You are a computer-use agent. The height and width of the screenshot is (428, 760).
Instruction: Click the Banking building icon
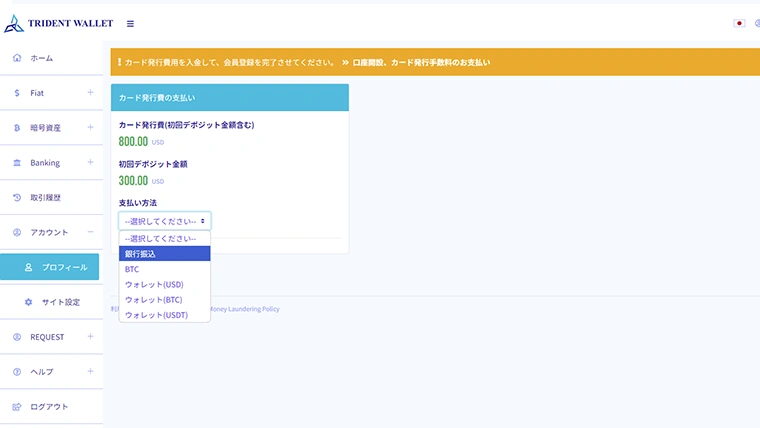17,163
